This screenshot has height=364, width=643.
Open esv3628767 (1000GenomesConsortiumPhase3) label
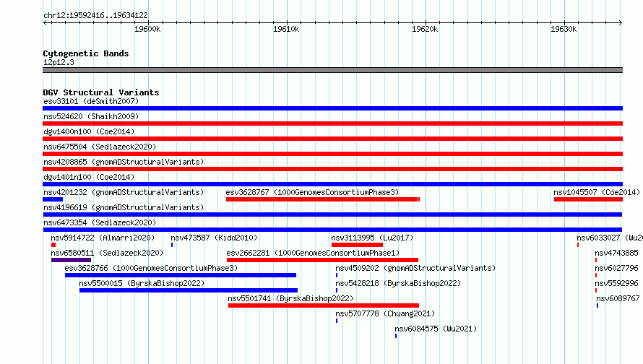[312, 192]
